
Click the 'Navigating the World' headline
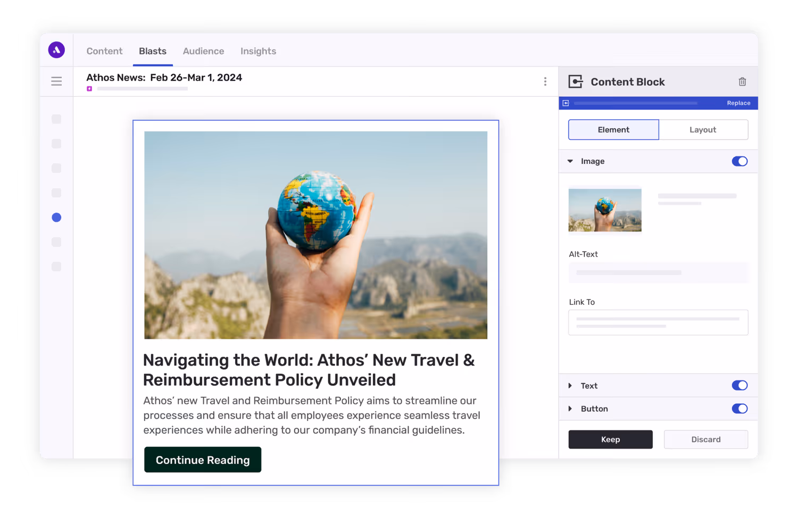click(x=309, y=370)
